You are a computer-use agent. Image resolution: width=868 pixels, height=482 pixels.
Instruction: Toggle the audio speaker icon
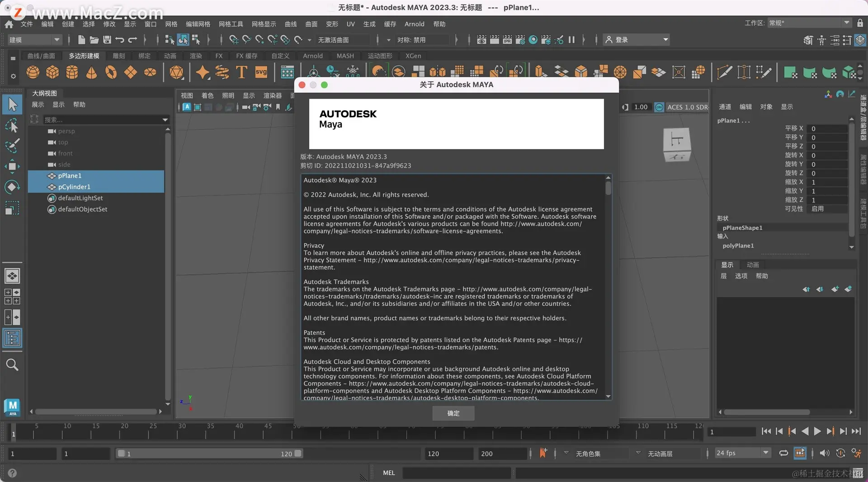[825, 453]
